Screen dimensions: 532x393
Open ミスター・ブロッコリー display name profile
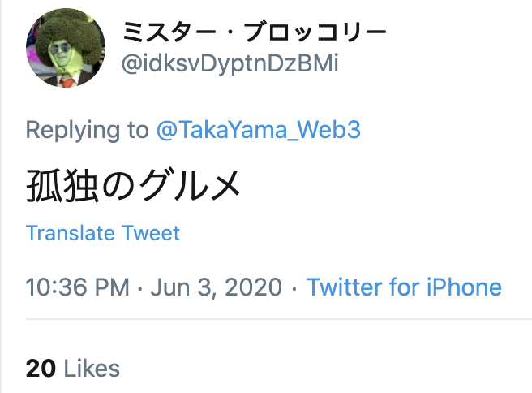254,33
